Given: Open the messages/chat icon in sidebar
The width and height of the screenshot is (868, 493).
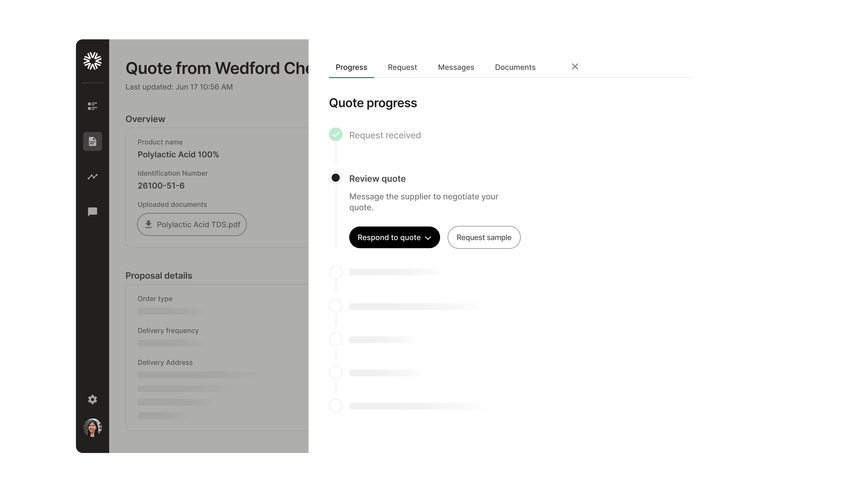Looking at the screenshot, I should point(92,212).
